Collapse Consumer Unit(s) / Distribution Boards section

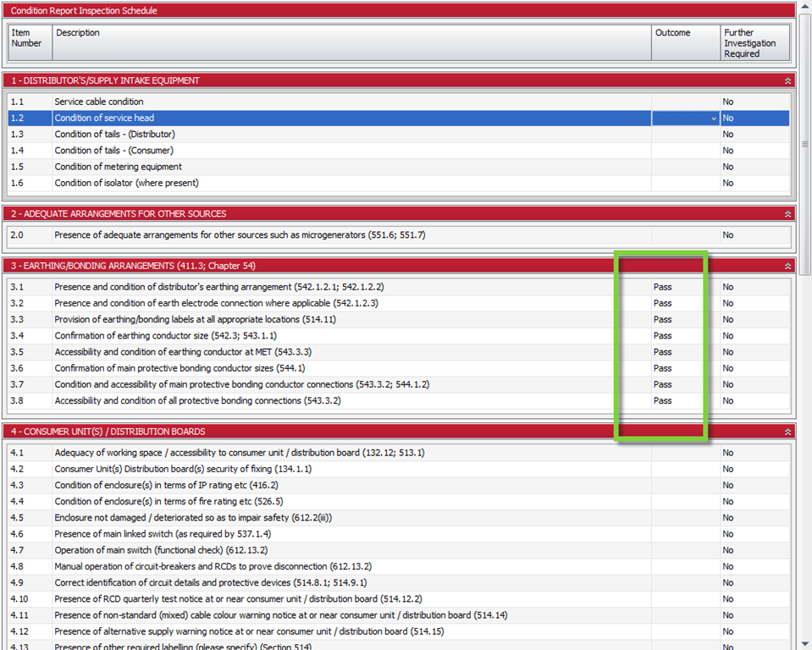point(788,432)
